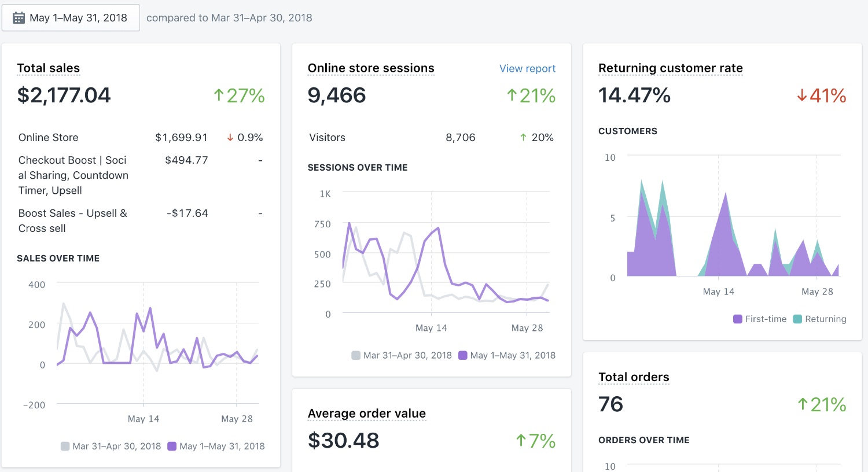The width and height of the screenshot is (868, 472).
Task: Open Returning customer rate heading
Action: [671, 68]
